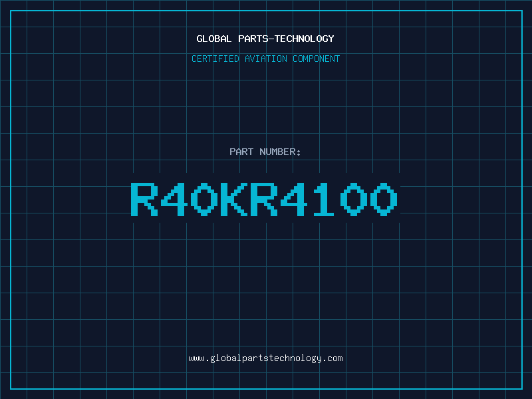Click the CERTIFIED word in the subtitle
Viewport: 532px width, 399px height.
click(x=215, y=59)
